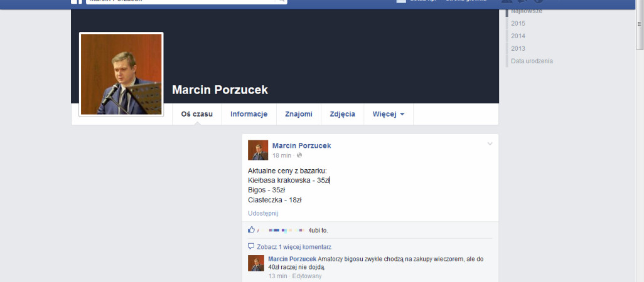Switch to the Oś czasu tab

click(x=196, y=114)
